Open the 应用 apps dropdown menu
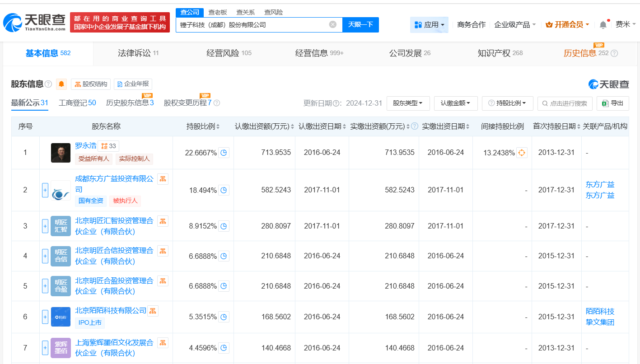Screen dimensions: 640x364 [x=429, y=25]
